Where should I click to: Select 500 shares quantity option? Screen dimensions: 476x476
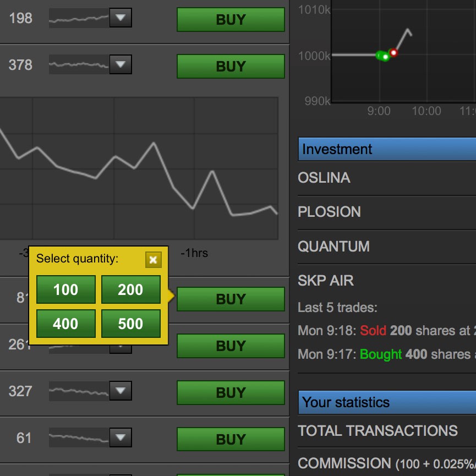[130, 324]
